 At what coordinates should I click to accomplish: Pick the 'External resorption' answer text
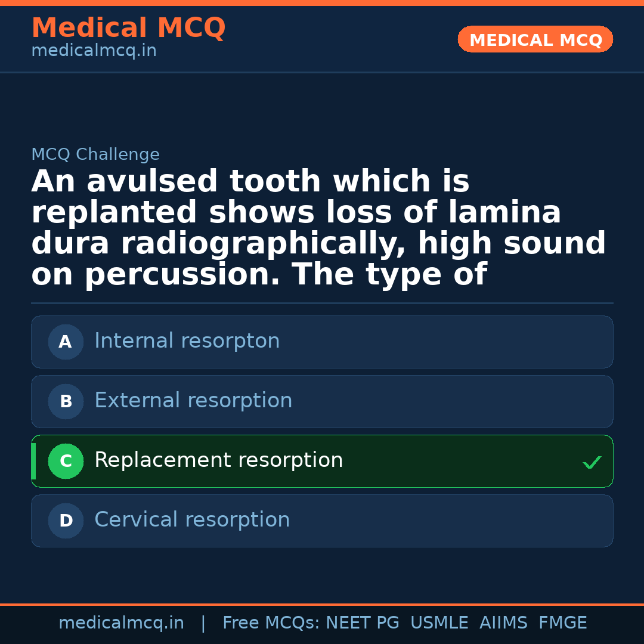click(193, 401)
